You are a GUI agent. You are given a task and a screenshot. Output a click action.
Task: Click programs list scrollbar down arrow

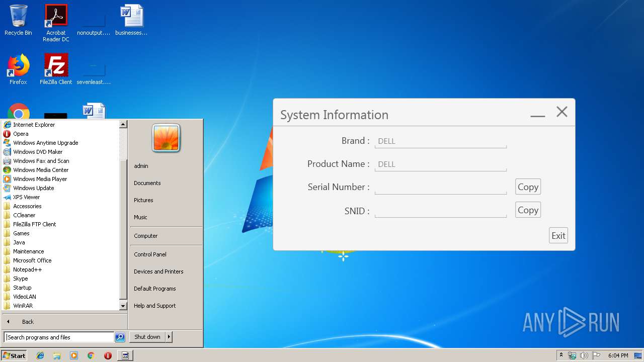click(x=123, y=306)
